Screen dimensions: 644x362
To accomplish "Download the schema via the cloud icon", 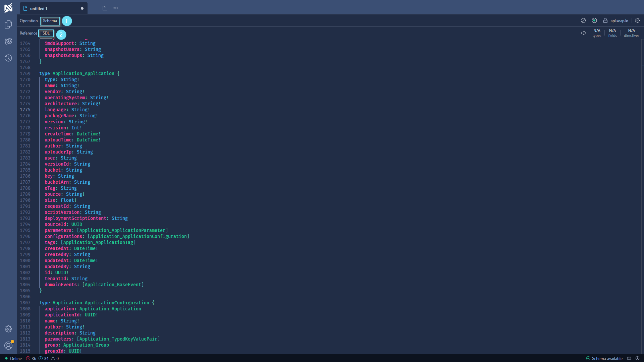I will click(583, 33).
